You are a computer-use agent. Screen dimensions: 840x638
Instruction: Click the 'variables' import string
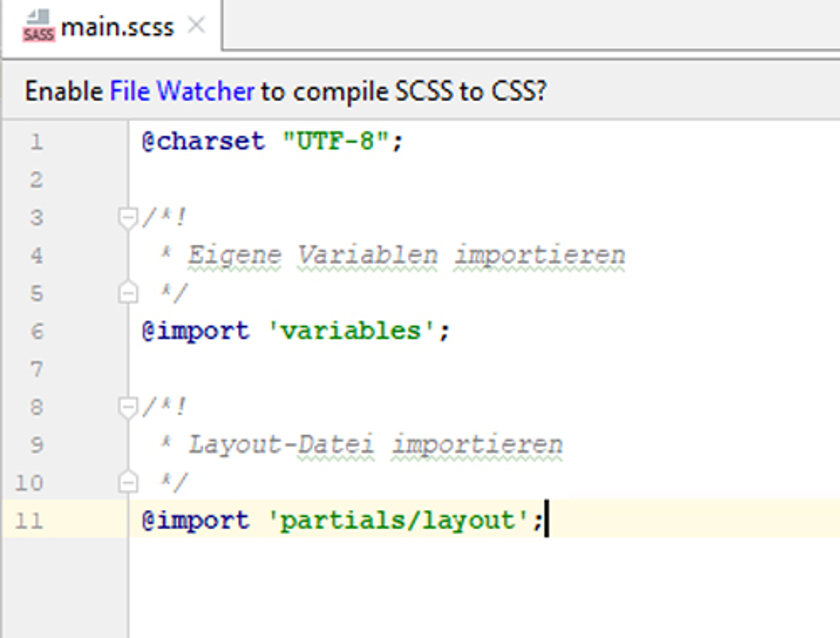click(x=351, y=331)
